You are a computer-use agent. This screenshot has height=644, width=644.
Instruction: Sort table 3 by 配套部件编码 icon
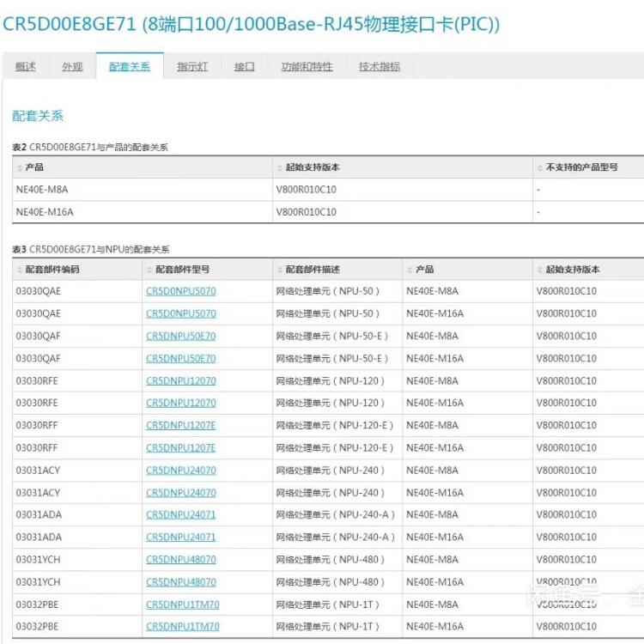click(x=19, y=270)
